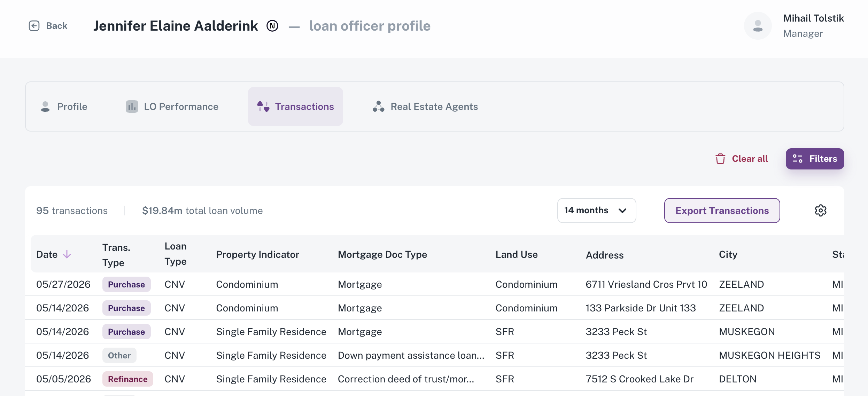Click Down payment assistance loan doc type
Screen dimensions: 868x396
411,355
